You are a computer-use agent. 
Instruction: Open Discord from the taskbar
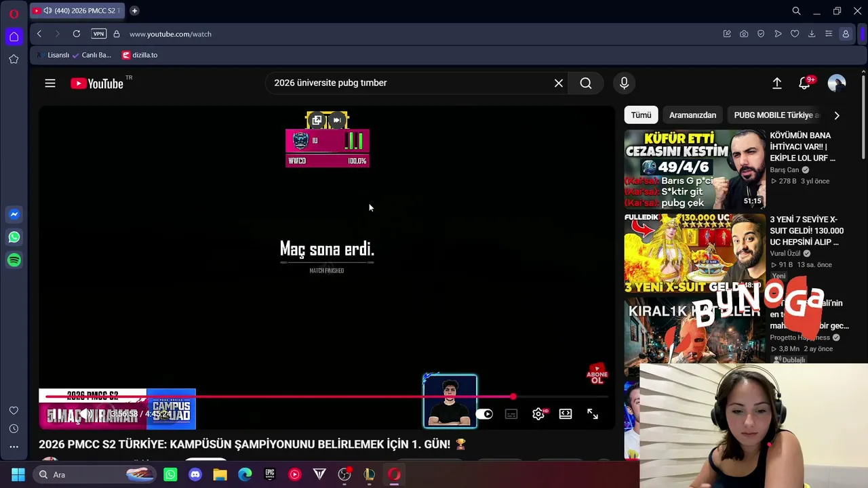click(195, 474)
